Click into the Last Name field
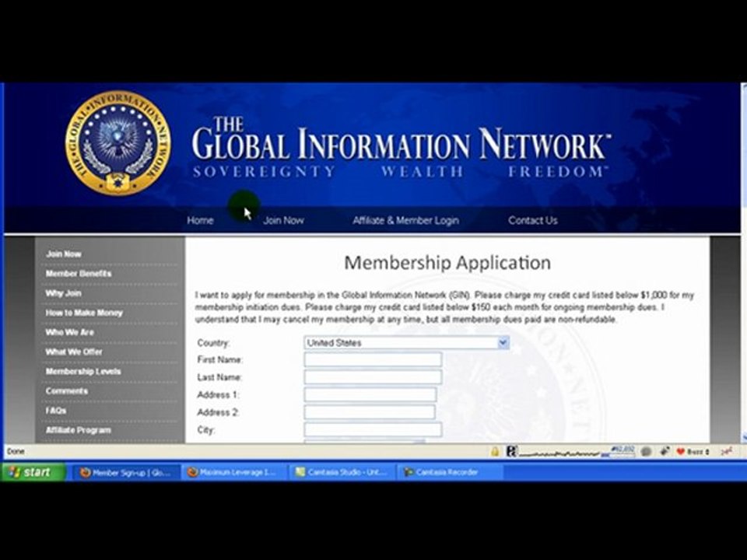The height and width of the screenshot is (560, 747). (x=373, y=376)
